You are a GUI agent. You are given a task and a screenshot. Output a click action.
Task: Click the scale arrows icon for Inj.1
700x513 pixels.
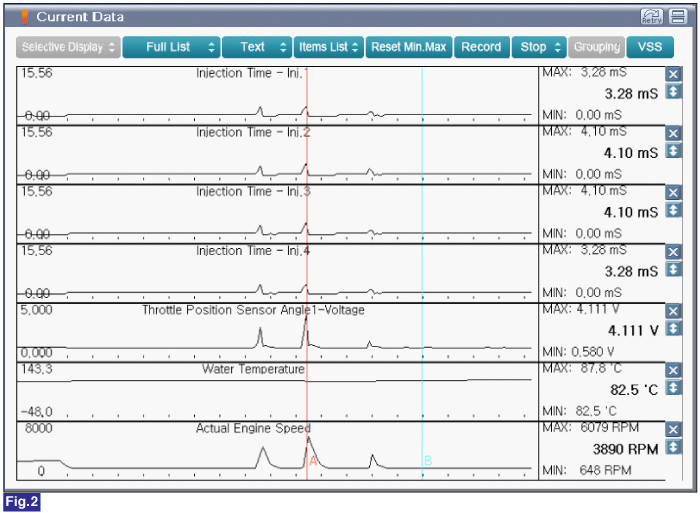tap(673, 92)
